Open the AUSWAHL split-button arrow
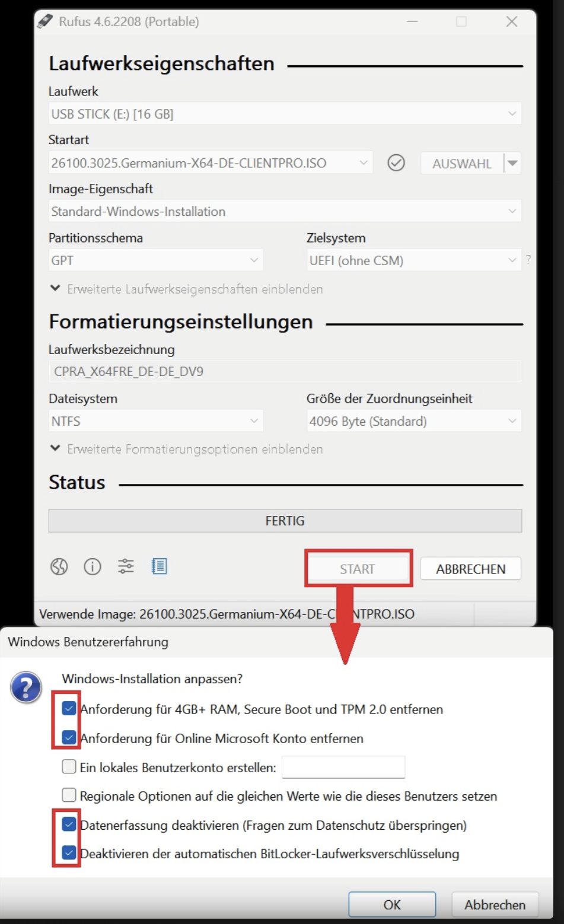This screenshot has height=924, width=564. click(512, 163)
